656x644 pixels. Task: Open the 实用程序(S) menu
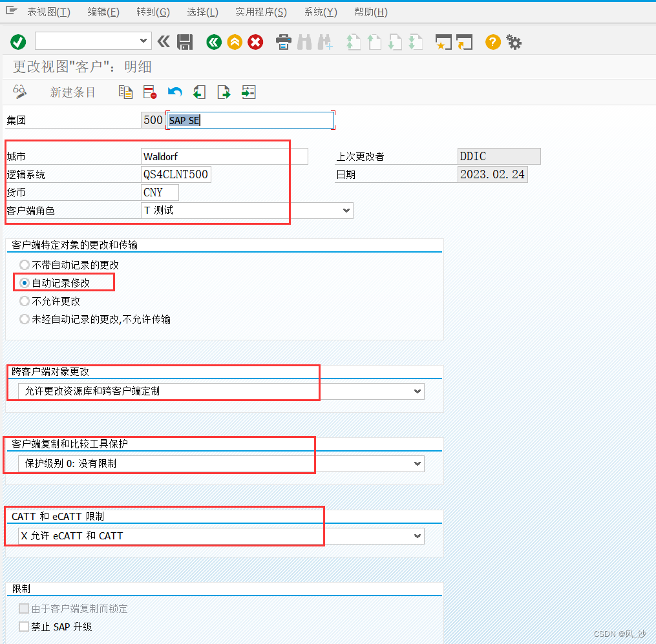tap(260, 12)
